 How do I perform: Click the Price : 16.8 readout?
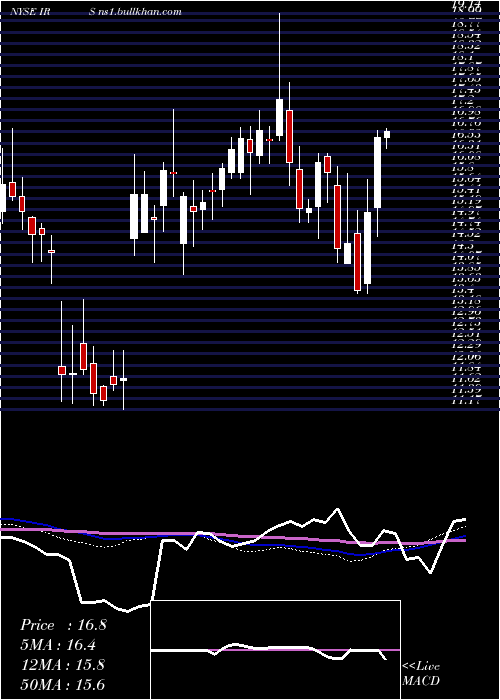(x=63, y=625)
